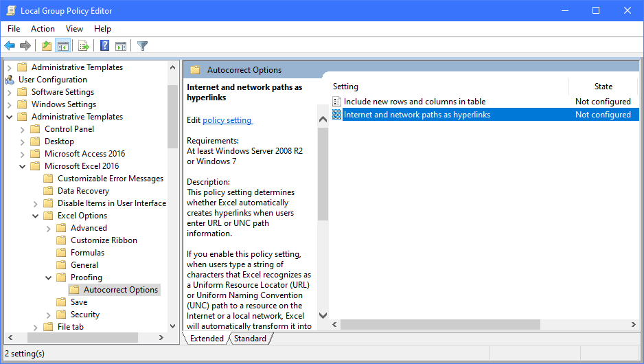Open the File menu
The image size is (644, 364).
point(14,29)
